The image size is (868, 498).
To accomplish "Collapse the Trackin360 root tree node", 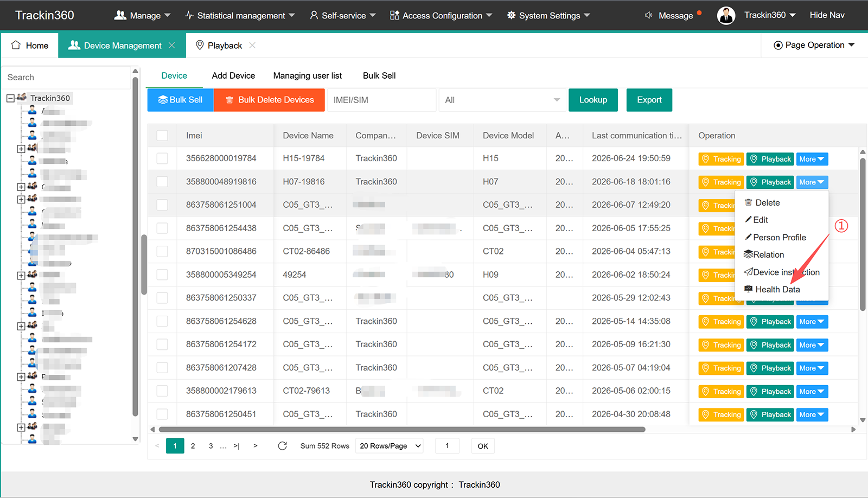I will [10, 98].
